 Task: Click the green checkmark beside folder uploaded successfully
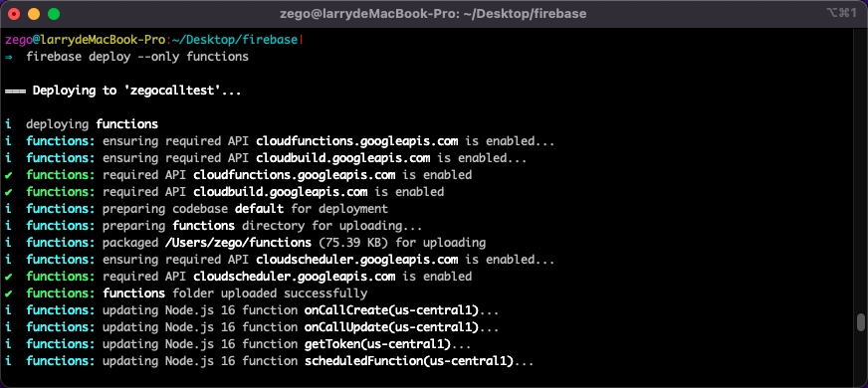(8, 293)
